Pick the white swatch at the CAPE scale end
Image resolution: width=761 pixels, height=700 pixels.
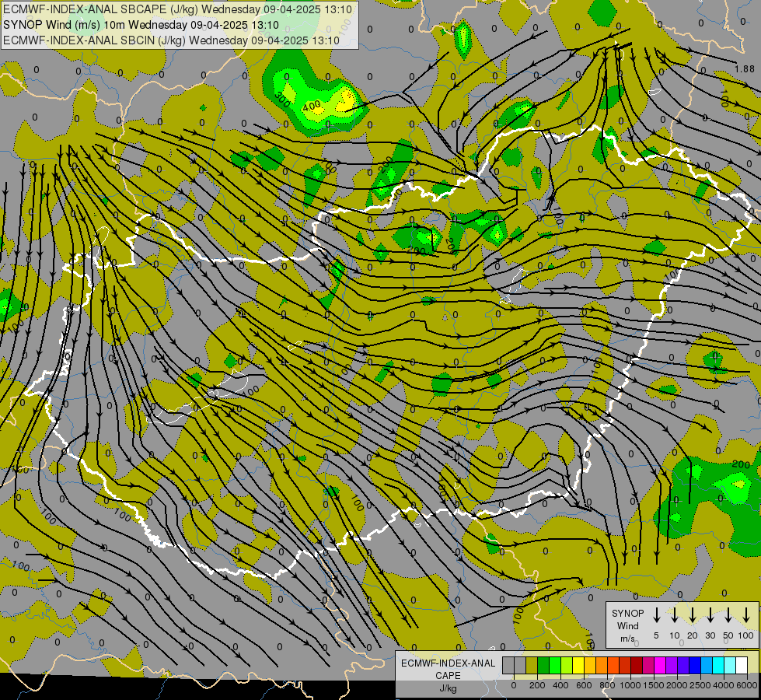pyautogui.click(x=742, y=665)
